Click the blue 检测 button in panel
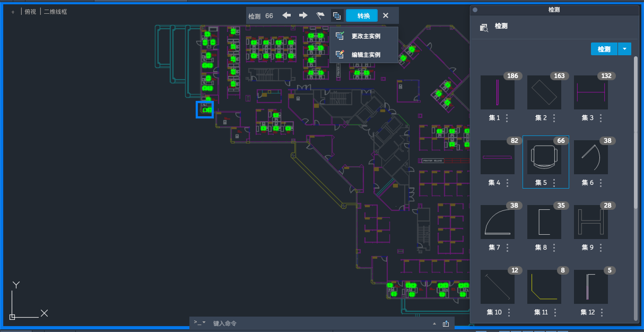The height and width of the screenshot is (332, 644). (604, 49)
